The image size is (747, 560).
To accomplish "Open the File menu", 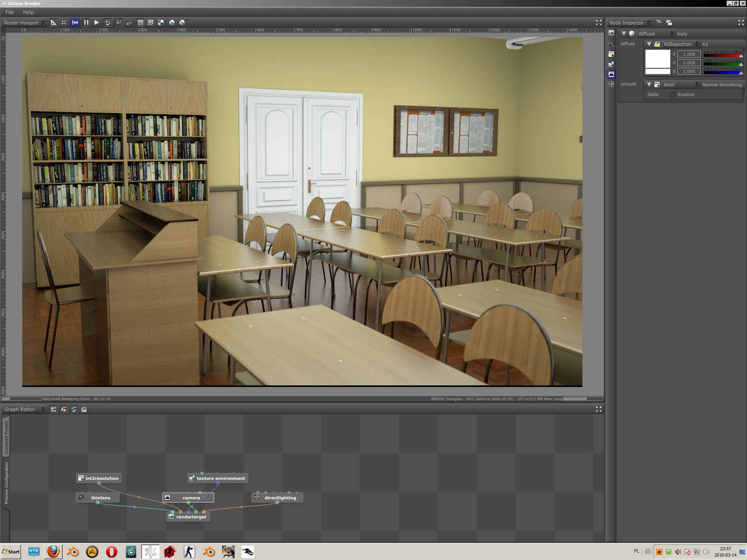I will click(9, 12).
